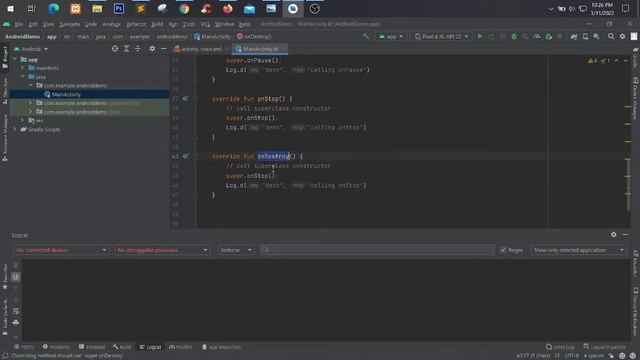Open Firefox from the taskbar
This screenshot has width=640, height=360.
(228, 9)
